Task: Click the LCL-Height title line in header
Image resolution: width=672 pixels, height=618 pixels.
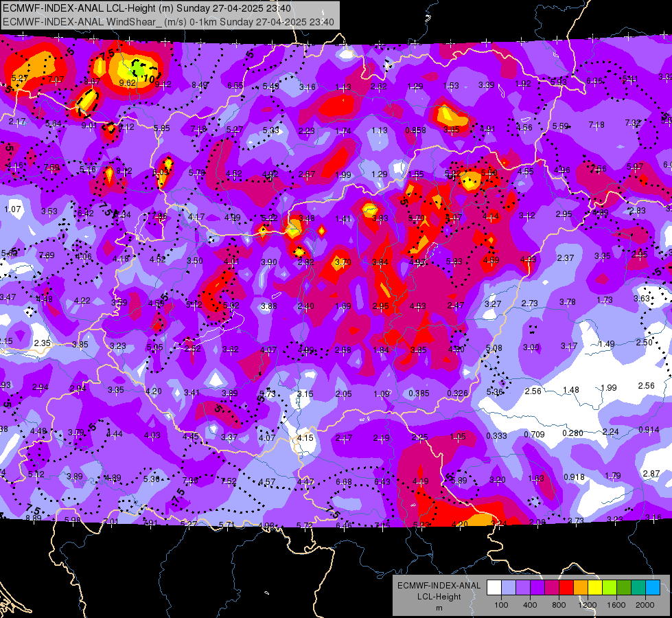Action: click(x=147, y=8)
